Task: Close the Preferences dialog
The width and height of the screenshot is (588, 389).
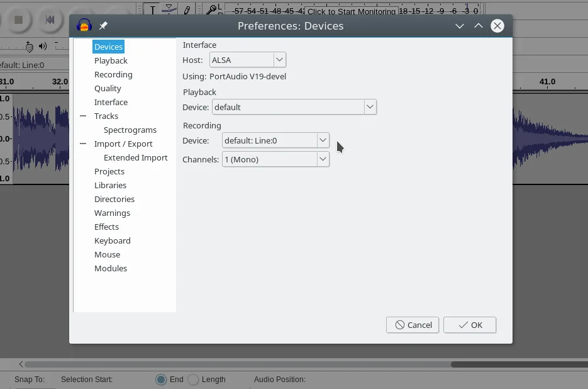Action: pyautogui.click(x=497, y=26)
